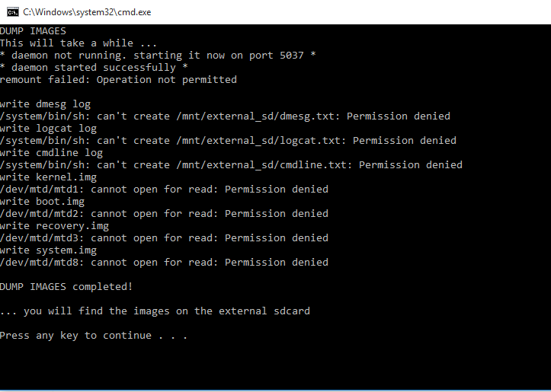551x392 pixels.
Task: Click the "images on the external sdcard" line
Action: click(155, 311)
